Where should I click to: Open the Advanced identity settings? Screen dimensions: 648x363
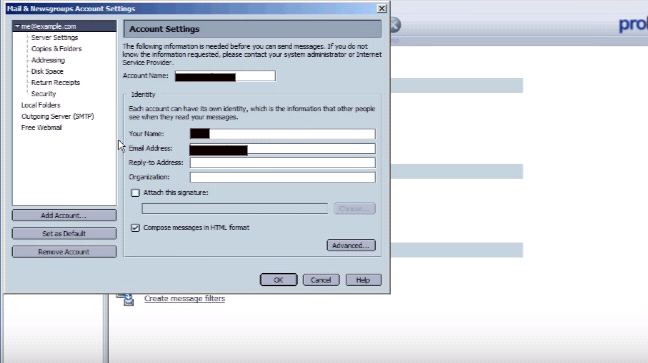coord(351,246)
